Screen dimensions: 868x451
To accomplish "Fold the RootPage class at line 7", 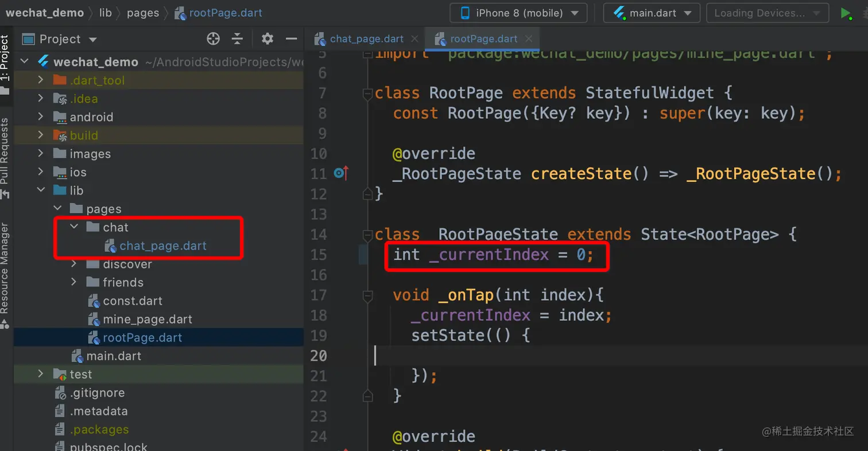I will coord(367,94).
